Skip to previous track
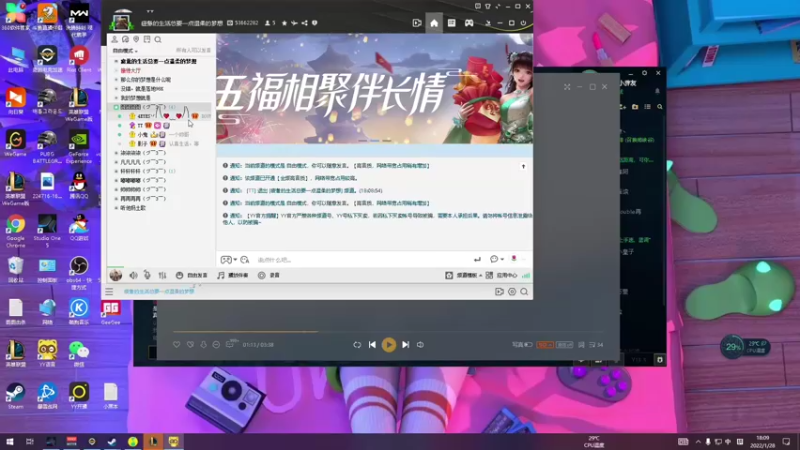This screenshot has width=800, height=450. pyautogui.click(x=372, y=345)
